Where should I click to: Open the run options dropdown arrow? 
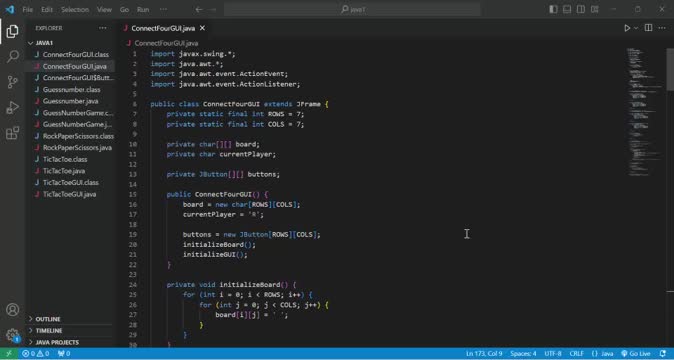point(636,28)
